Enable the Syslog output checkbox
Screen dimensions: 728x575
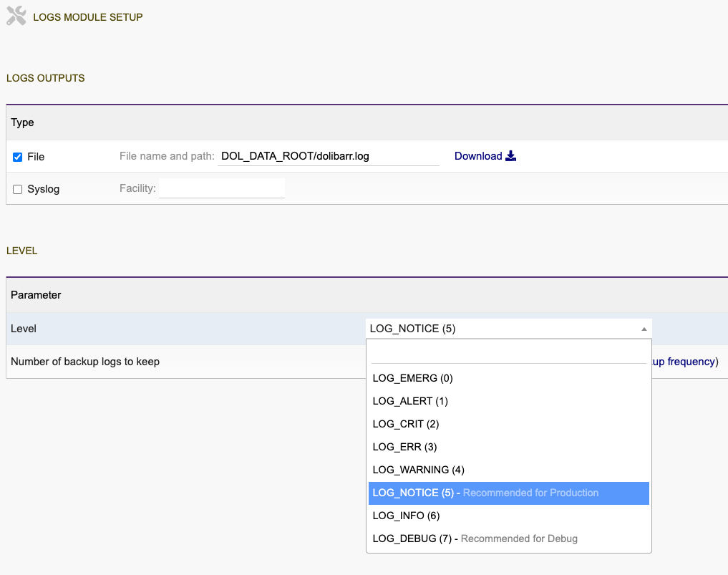(18, 190)
